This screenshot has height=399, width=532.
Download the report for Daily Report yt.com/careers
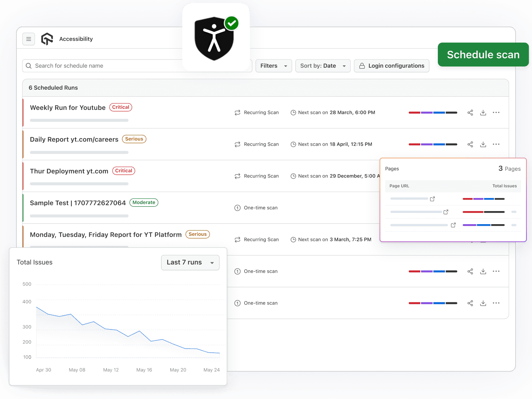pos(483,144)
